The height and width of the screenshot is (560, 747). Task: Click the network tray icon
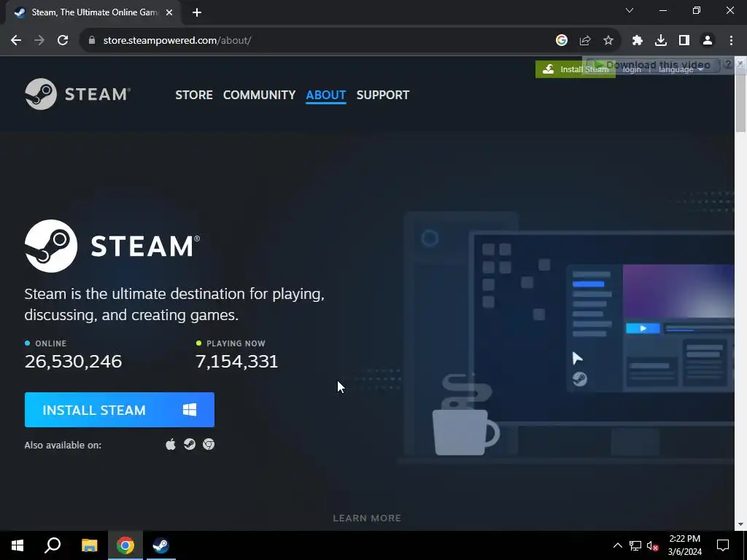coord(635,545)
